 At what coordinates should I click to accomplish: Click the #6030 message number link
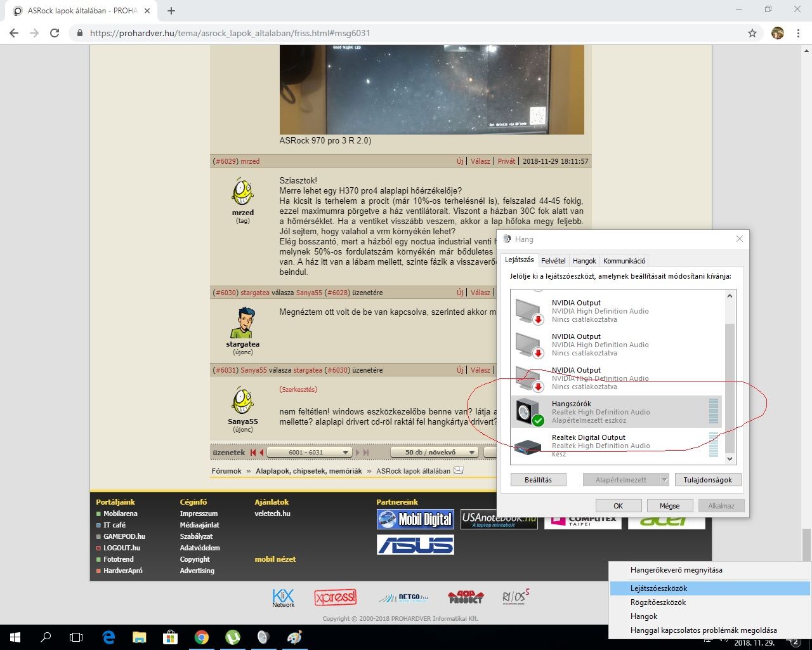[225, 293]
